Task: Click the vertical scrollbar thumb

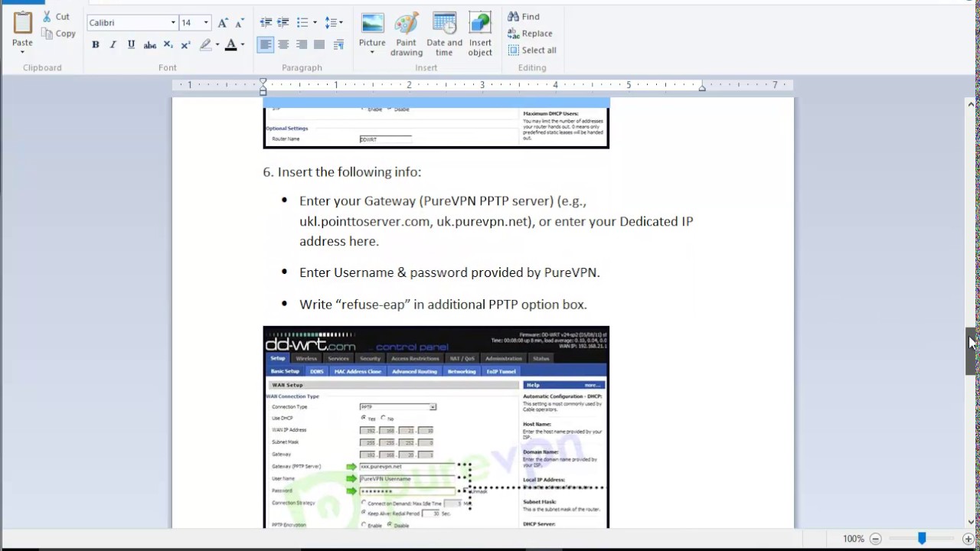Action: click(971, 350)
